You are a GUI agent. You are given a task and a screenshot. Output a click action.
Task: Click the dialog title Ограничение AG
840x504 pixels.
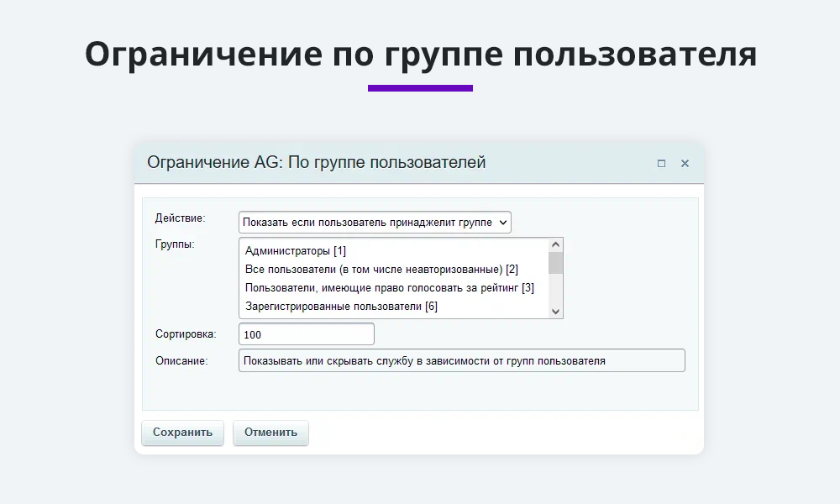(317, 162)
